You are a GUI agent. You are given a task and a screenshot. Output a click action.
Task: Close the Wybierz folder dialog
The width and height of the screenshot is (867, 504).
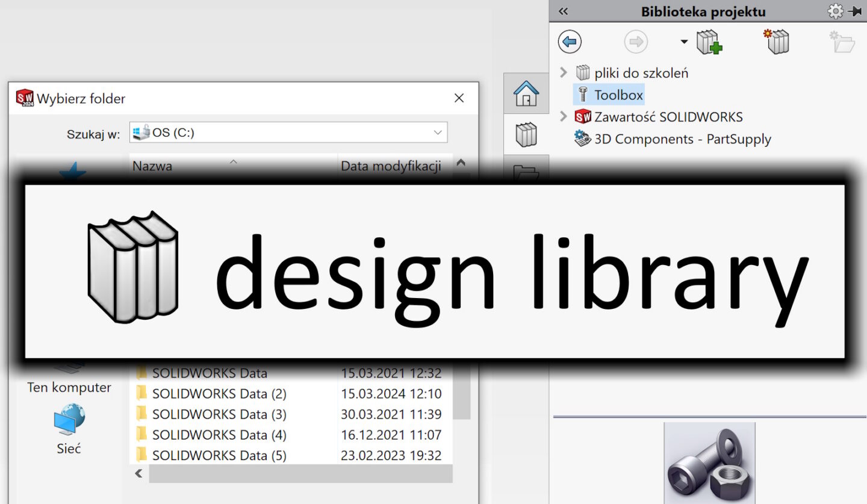(x=459, y=98)
